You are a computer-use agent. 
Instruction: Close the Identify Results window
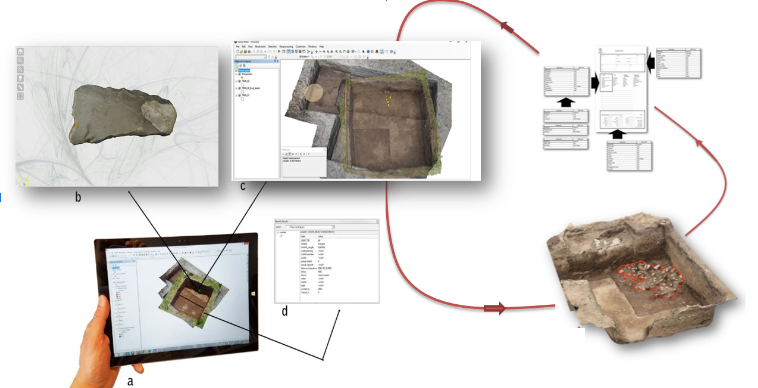[x=378, y=221]
